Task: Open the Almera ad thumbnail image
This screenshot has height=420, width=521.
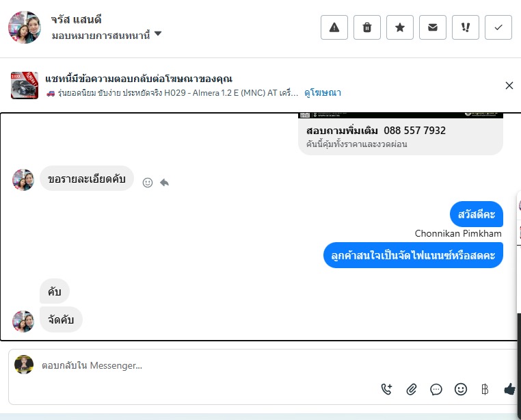Action: click(x=24, y=85)
